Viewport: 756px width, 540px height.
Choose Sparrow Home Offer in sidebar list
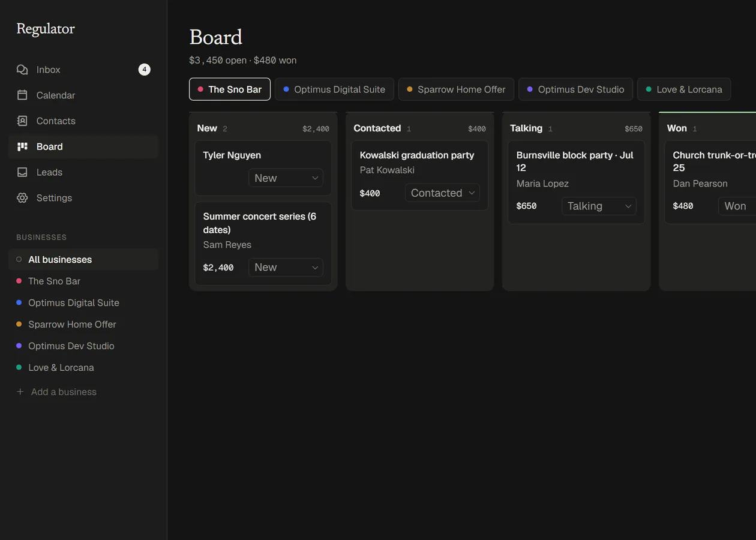83,324
